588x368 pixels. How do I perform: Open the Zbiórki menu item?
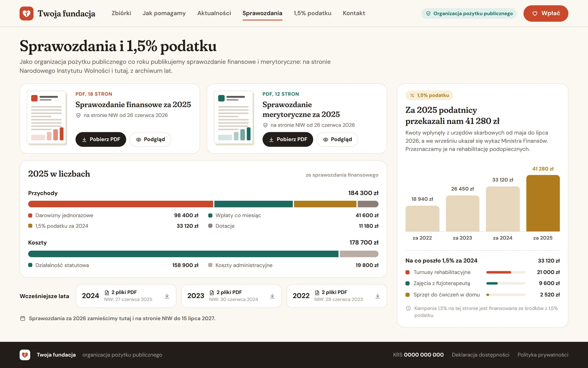(x=121, y=13)
